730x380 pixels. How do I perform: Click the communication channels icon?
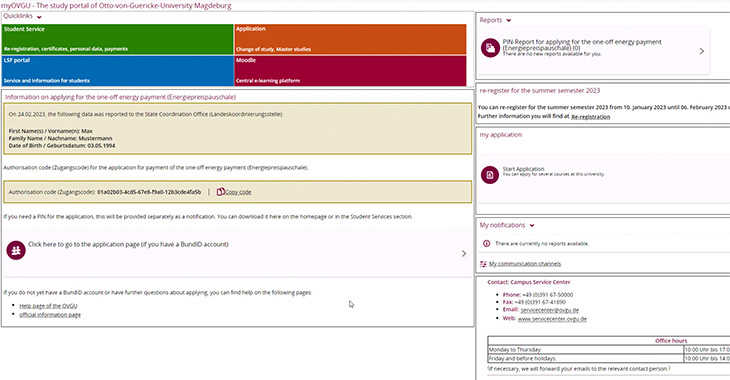click(483, 264)
